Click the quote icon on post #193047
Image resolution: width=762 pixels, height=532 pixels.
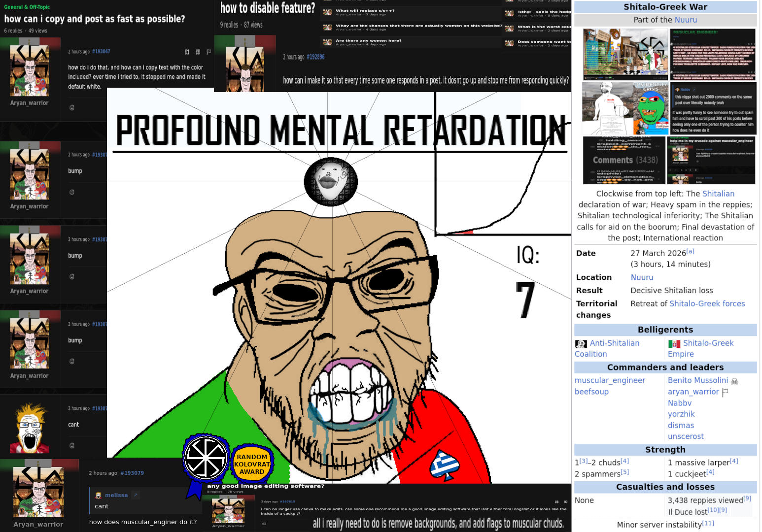[x=198, y=52]
